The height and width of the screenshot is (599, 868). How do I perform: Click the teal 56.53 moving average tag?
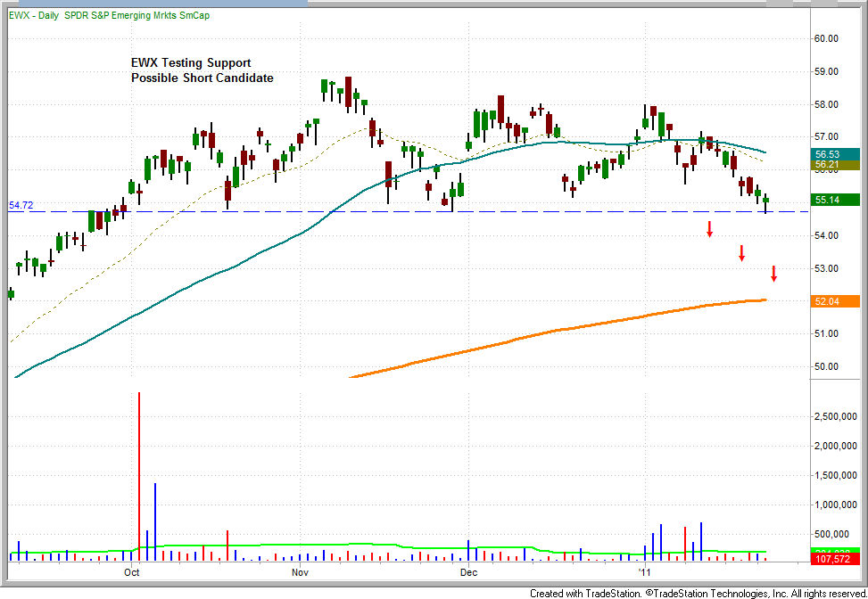click(835, 153)
